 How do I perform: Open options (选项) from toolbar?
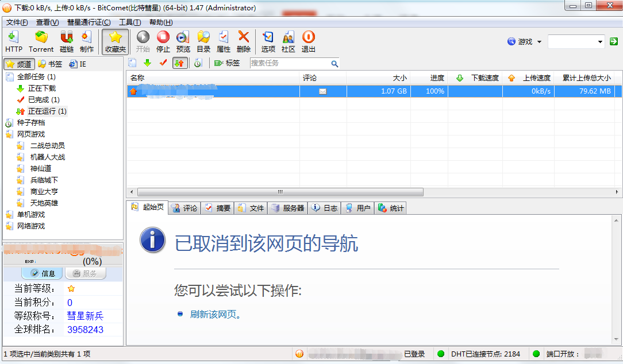(268, 41)
